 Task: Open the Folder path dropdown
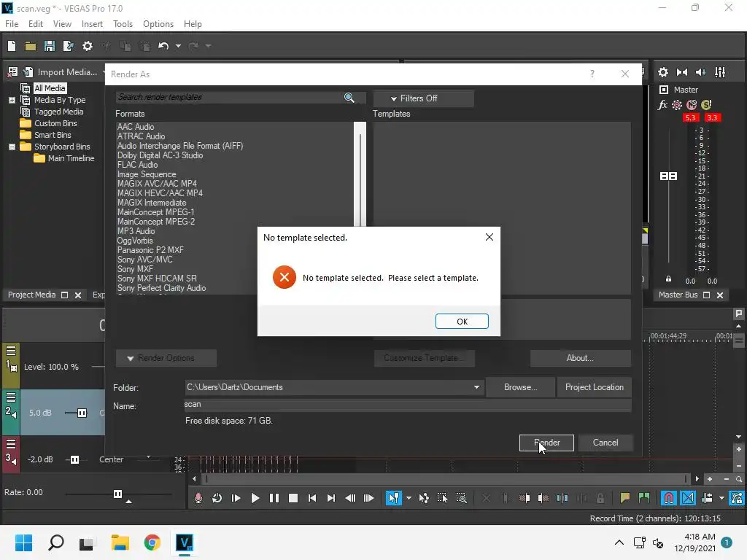tap(476, 388)
